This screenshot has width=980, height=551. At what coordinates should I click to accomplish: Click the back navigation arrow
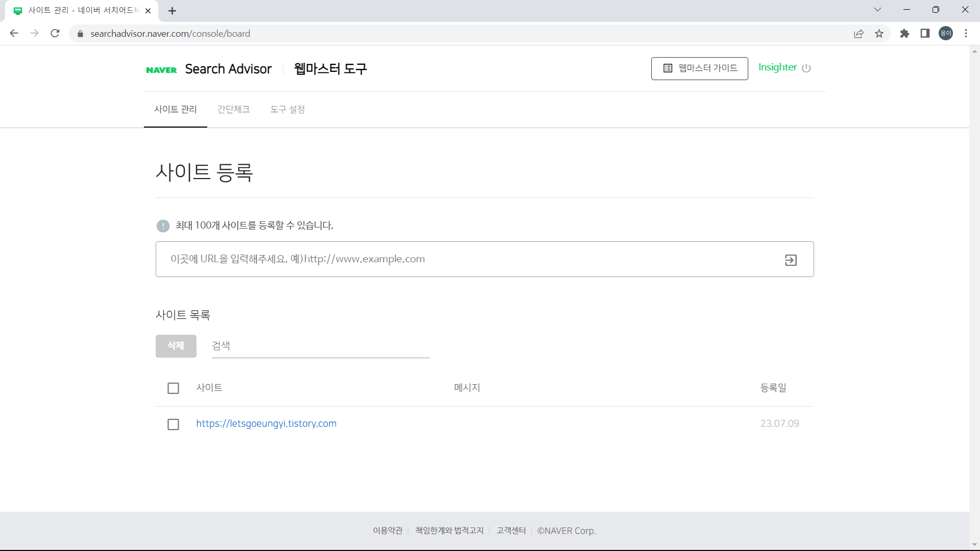[14, 33]
